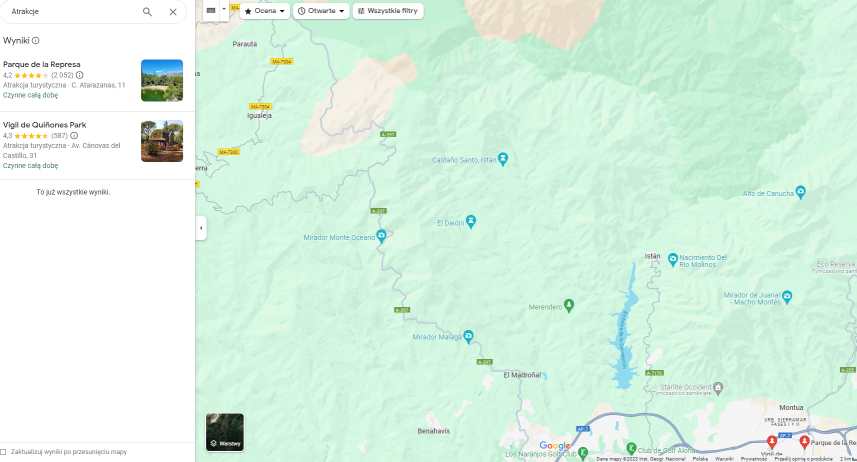The height and width of the screenshot is (462, 857).
Task: Click the Google logo on the map
Action: (x=555, y=446)
